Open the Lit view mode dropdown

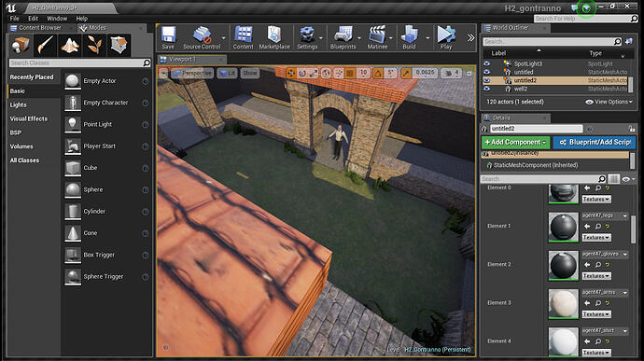coord(227,73)
